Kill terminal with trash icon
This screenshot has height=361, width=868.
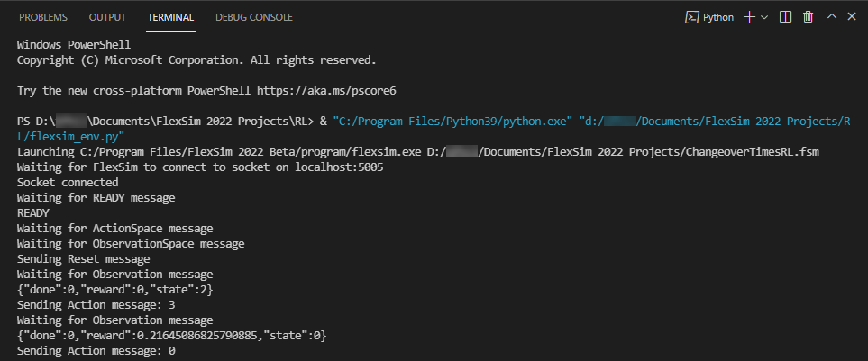[808, 17]
